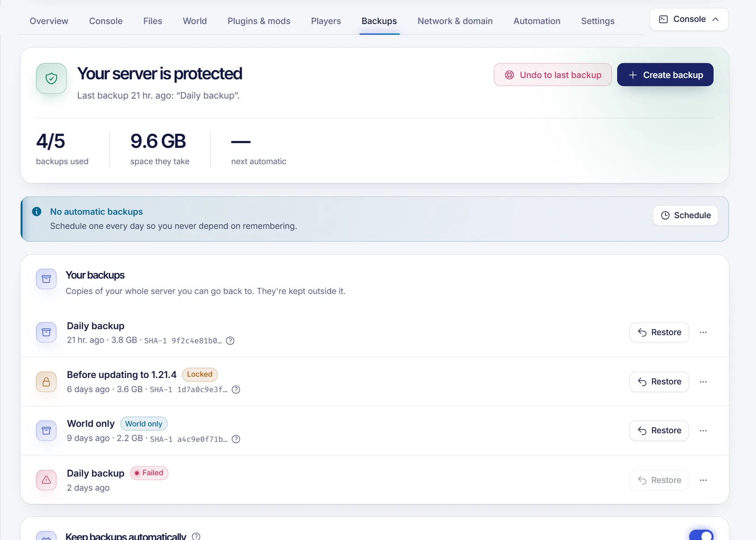Restore the World only backup
756x540 pixels.
(x=659, y=430)
